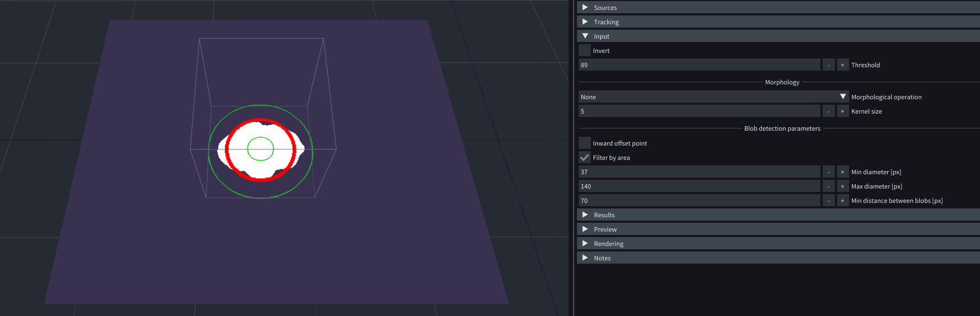This screenshot has height=316, width=980.
Task: Increase Max diameter with plus button
Action: pos(843,186)
